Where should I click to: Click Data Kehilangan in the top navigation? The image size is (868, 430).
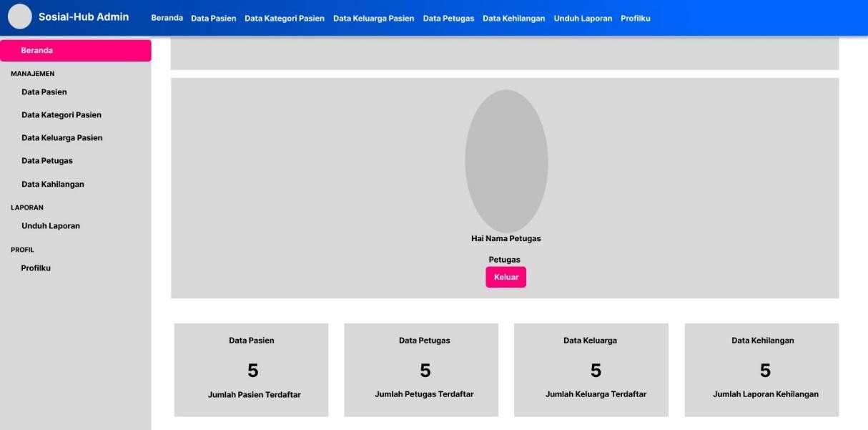(x=513, y=19)
